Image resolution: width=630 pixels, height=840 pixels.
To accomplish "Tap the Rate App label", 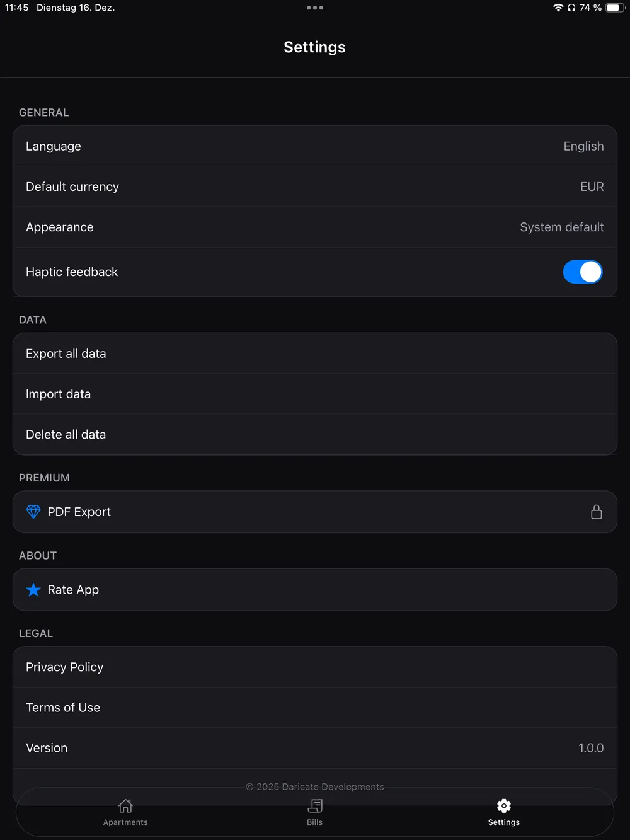I will point(73,590).
